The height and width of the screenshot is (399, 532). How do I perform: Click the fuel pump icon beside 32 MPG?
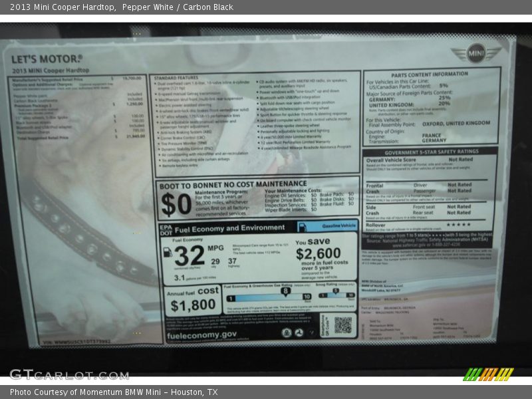coord(168,252)
